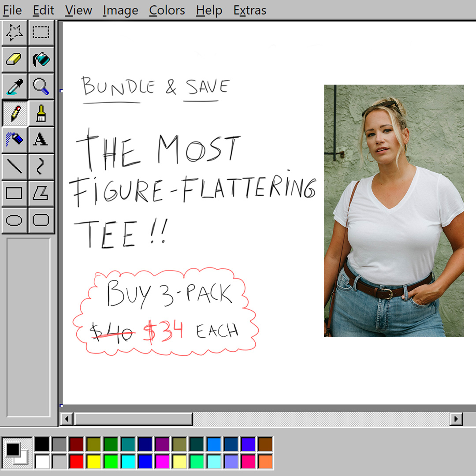Image resolution: width=476 pixels, height=476 pixels.
Task: Select the Free-Form Select star tool
Action: pos(15,33)
